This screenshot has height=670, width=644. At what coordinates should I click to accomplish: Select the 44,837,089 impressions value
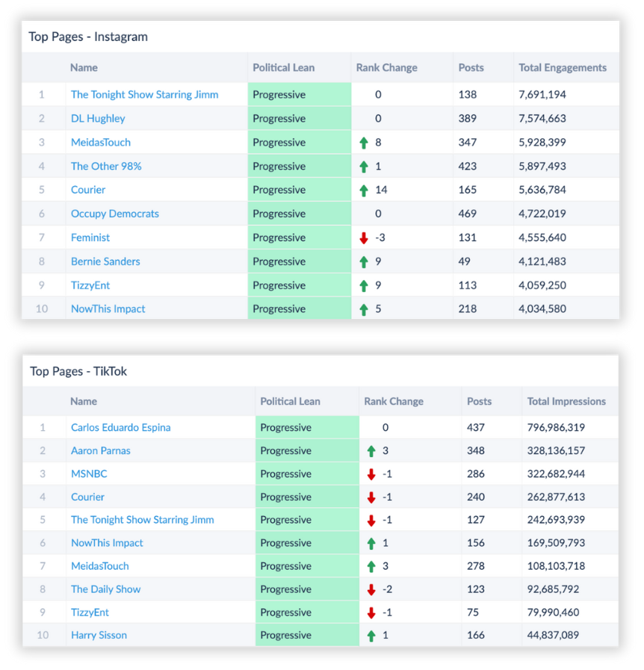(x=553, y=635)
